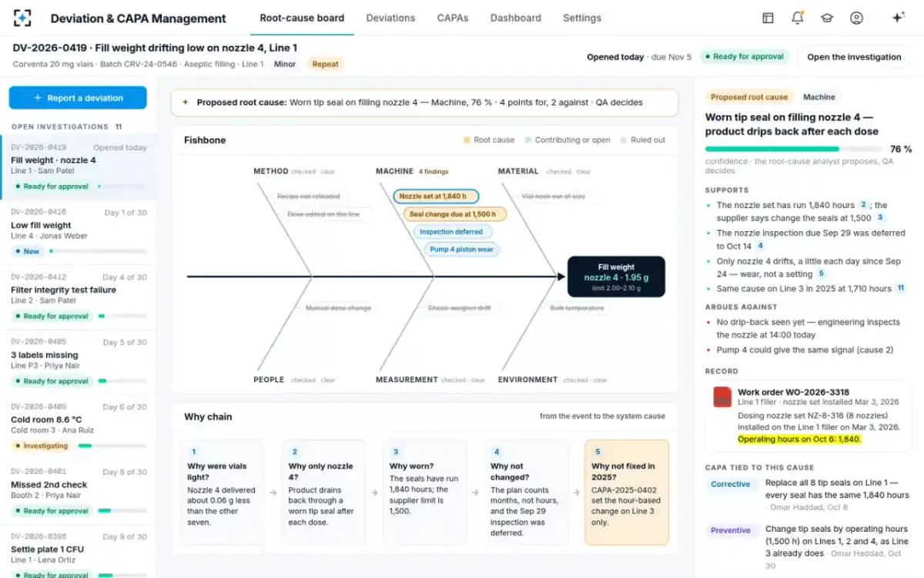
Task: Open the training graduation cap icon
Action: [827, 18]
